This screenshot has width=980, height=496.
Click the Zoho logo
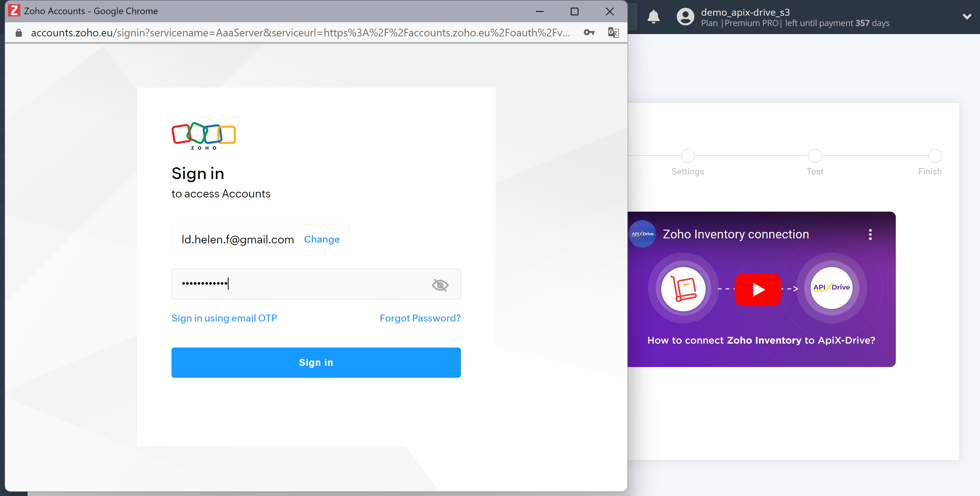(x=204, y=136)
